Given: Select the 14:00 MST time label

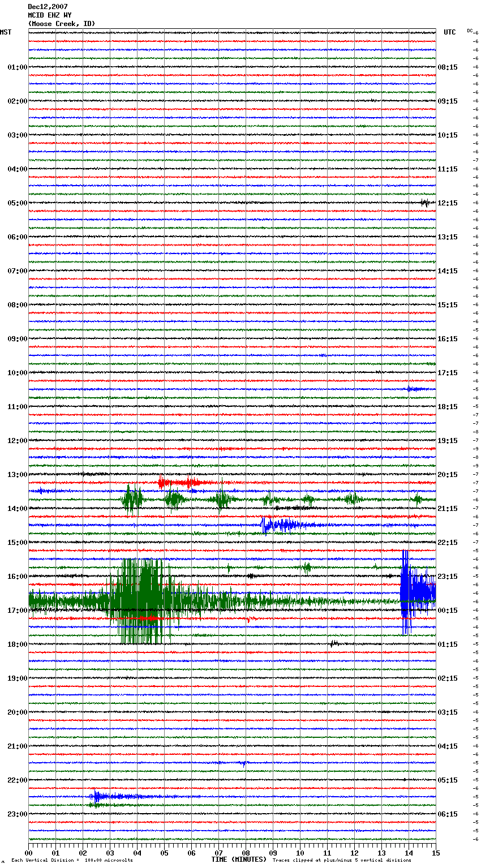Looking at the screenshot, I should pyautogui.click(x=18, y=509).
